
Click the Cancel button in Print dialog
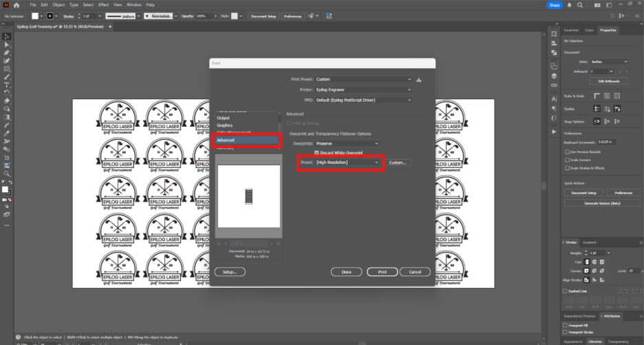click(415, 272)
